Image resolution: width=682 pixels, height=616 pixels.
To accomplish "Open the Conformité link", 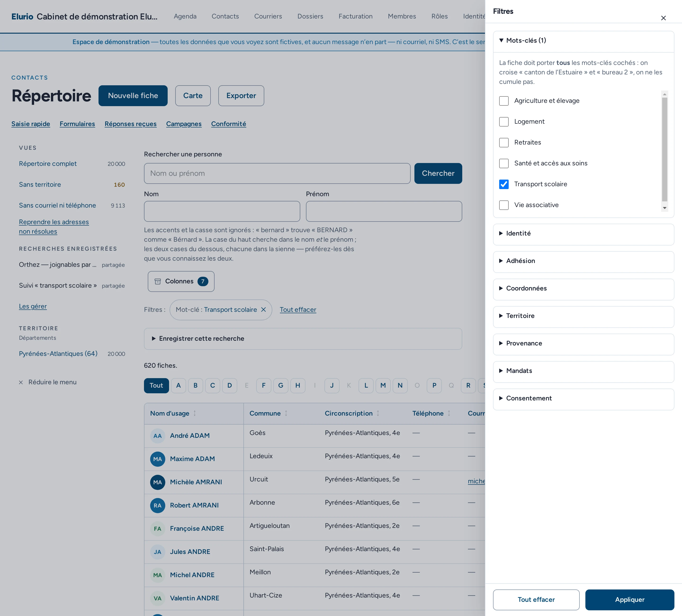I will click(229, 124).
